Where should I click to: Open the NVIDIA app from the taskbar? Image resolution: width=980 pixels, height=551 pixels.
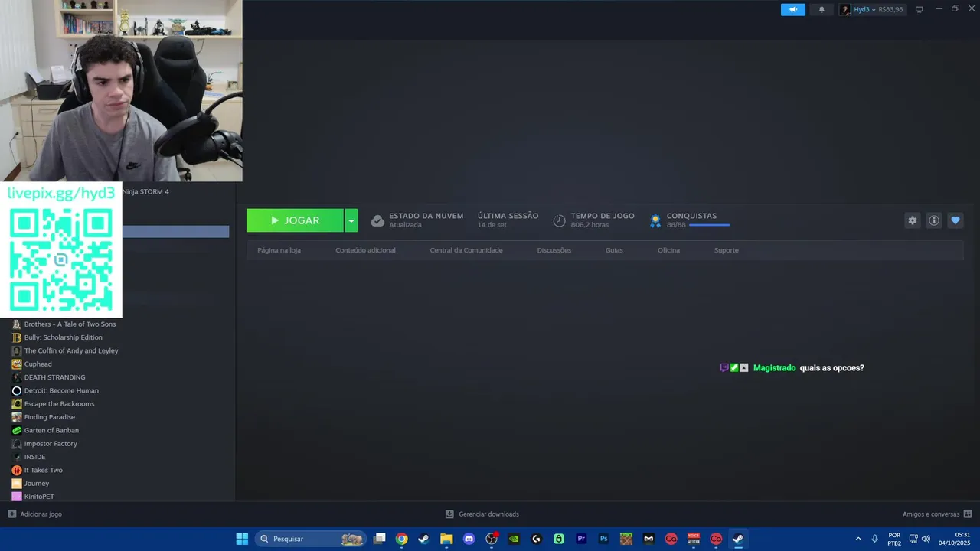[x=514, y=539]
